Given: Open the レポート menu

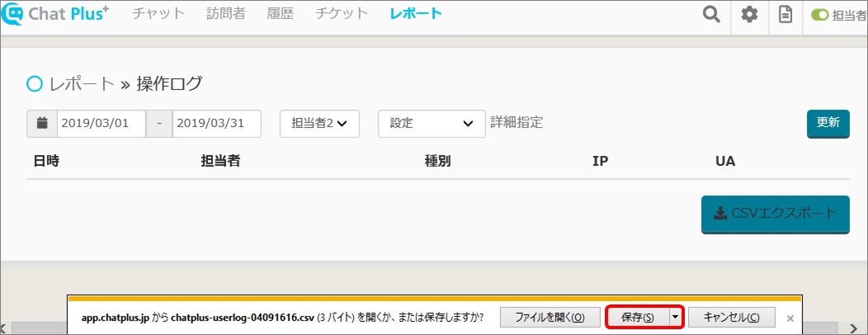Looking at the screenshot, I should pos(416,14).
